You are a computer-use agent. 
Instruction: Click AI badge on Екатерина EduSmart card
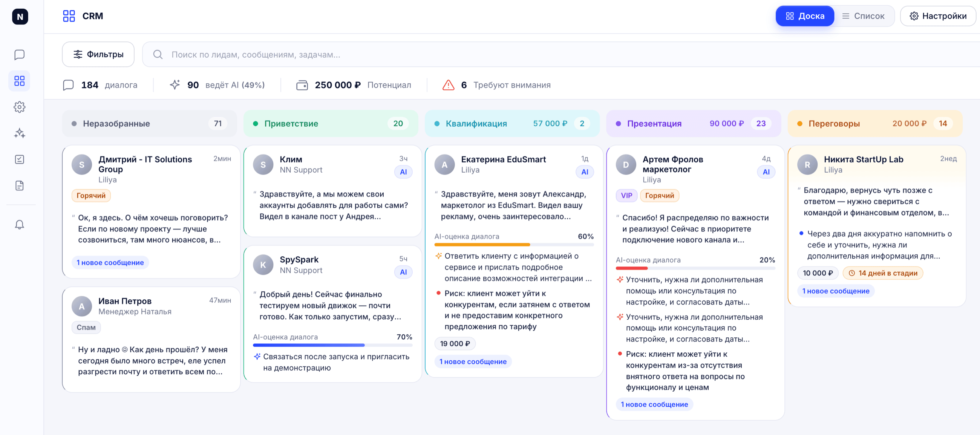coord(585,172)
